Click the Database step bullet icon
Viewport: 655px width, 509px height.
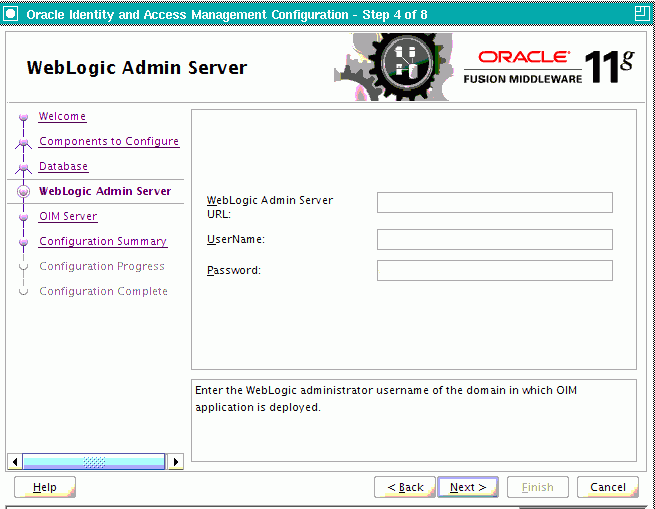pyautogui.click(x=23, y=168)
